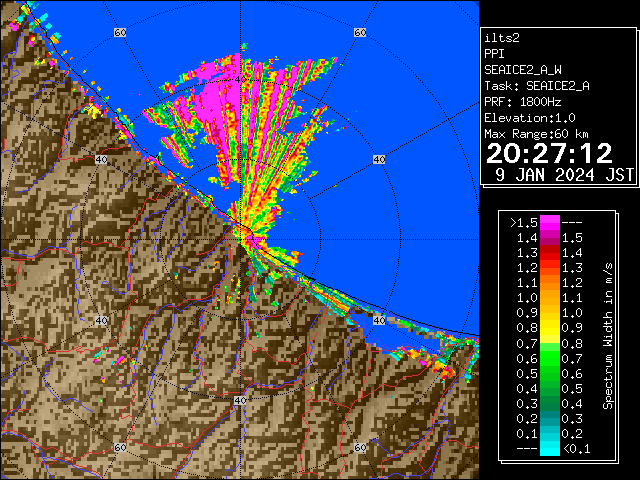Click the <0.1 legend label
This screenshot has height=480, width=640.
(x=576, y=449)
